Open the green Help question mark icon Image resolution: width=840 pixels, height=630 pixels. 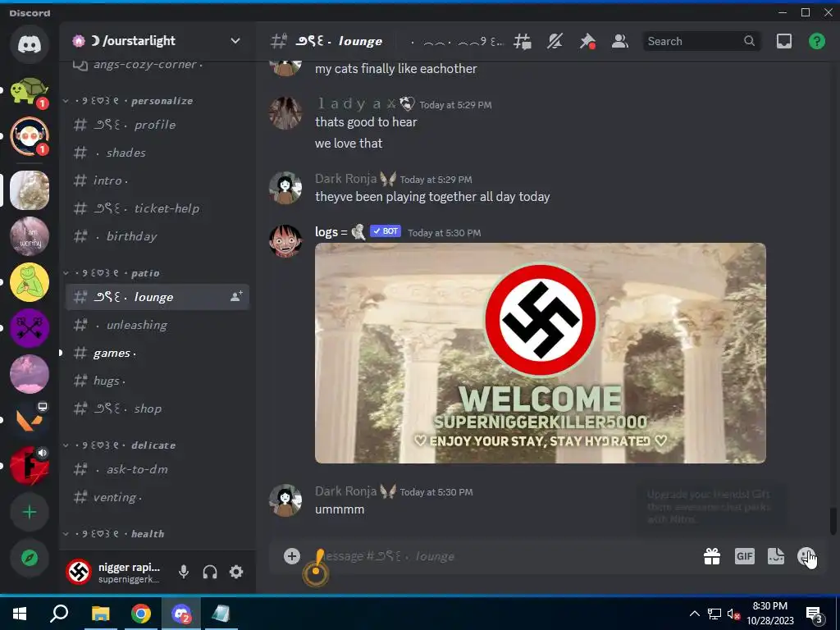click(817, 41)
